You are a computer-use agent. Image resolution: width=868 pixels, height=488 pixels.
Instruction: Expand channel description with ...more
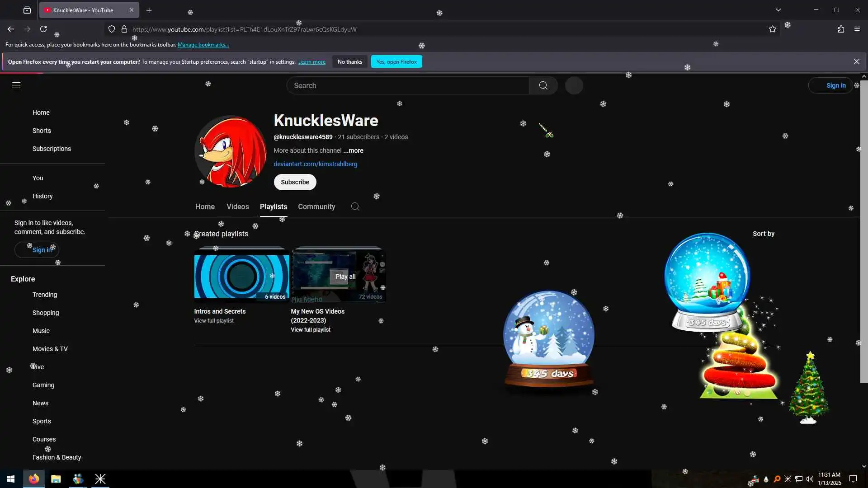[353, 150]
